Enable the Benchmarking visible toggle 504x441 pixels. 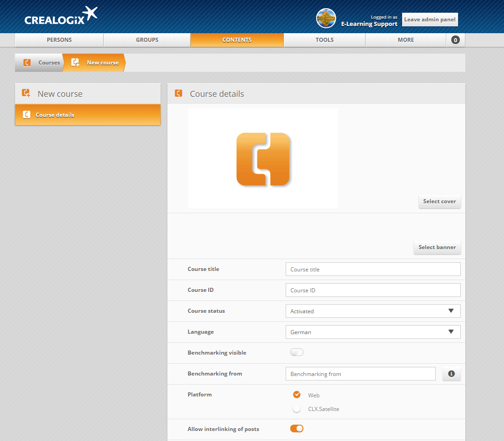coord(297,352)
